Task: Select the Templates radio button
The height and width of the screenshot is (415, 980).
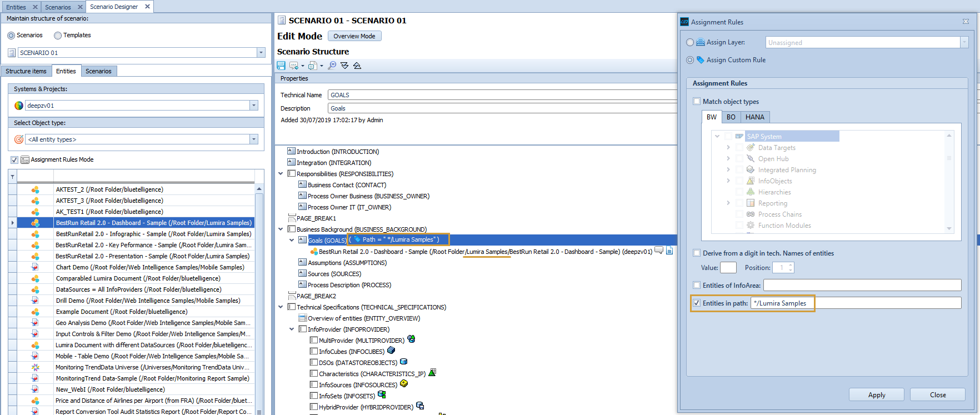Action: point(58,35)
